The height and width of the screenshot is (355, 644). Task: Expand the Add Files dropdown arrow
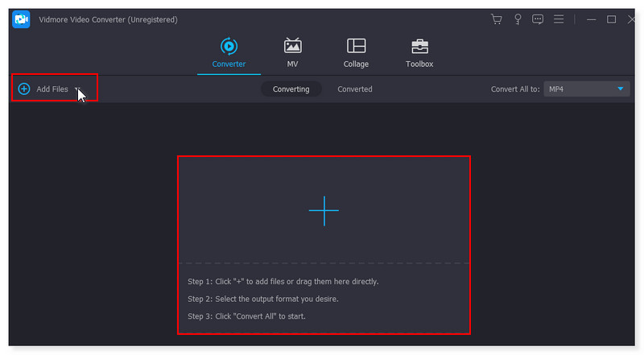77,89
